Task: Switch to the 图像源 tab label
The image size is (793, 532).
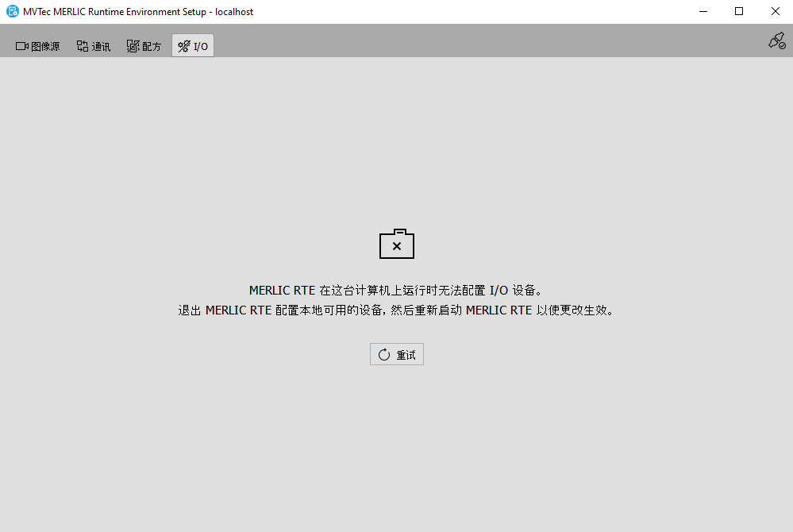Action: [45, 47]
